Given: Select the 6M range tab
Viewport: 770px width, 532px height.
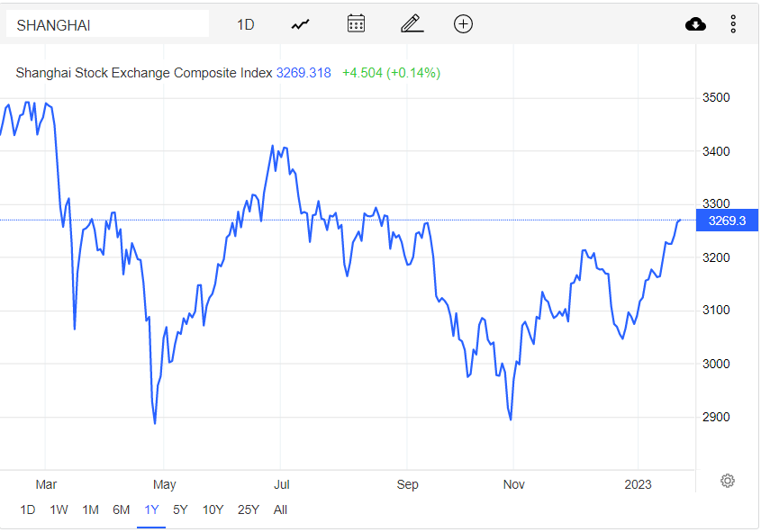Looking at the screenshot, I should click(x=122, y=509).
